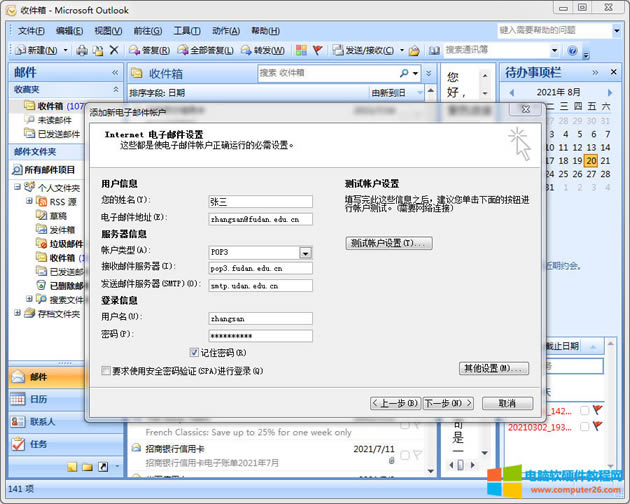This screenshot has height=504, width=630.
Task: Click the Address Book icon in toolbar
Action: point(434,51)
